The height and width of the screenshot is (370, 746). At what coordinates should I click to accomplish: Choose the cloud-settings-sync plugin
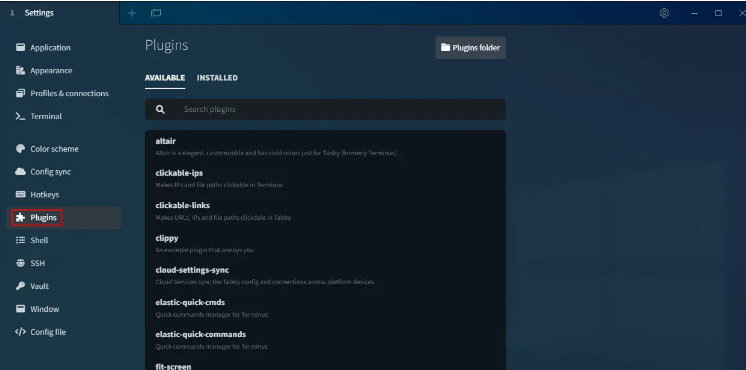tap(325, 276)
